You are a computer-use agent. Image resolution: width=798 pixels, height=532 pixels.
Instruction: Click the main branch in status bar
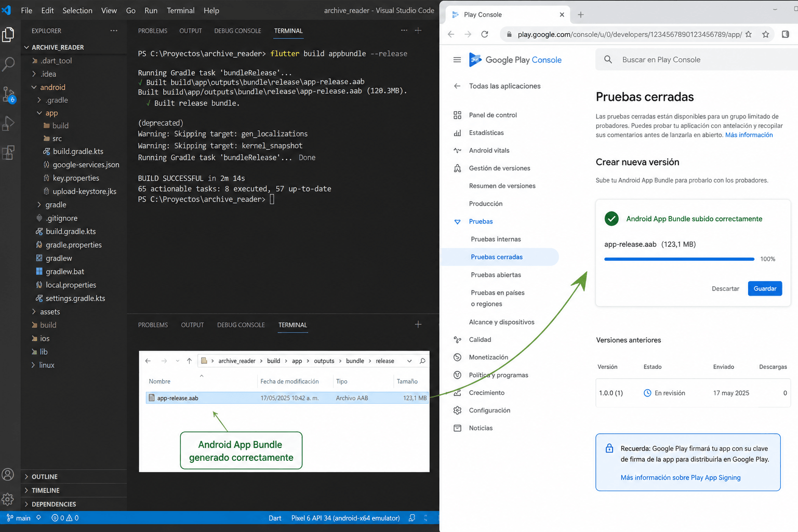pos(19,518)
